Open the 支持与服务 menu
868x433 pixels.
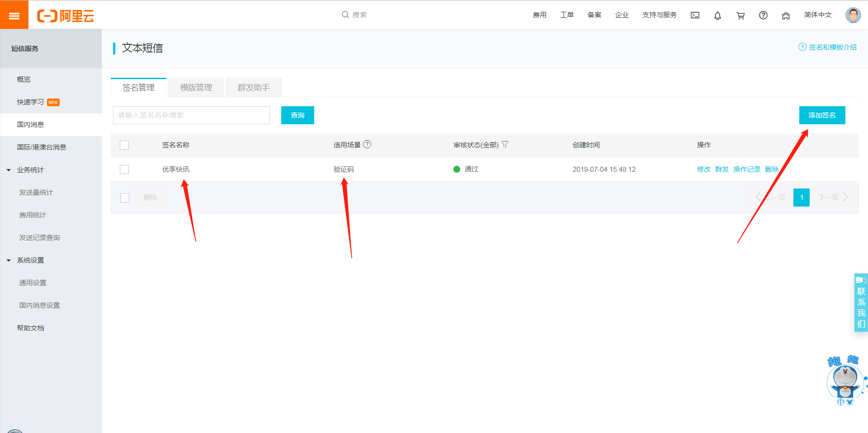click(x=659, y=15)
